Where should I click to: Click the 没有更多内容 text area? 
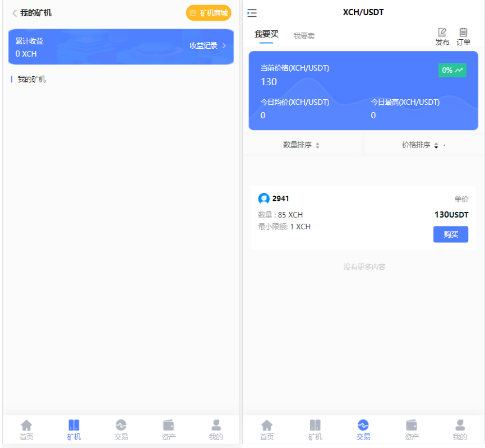(x=363, y=267)
